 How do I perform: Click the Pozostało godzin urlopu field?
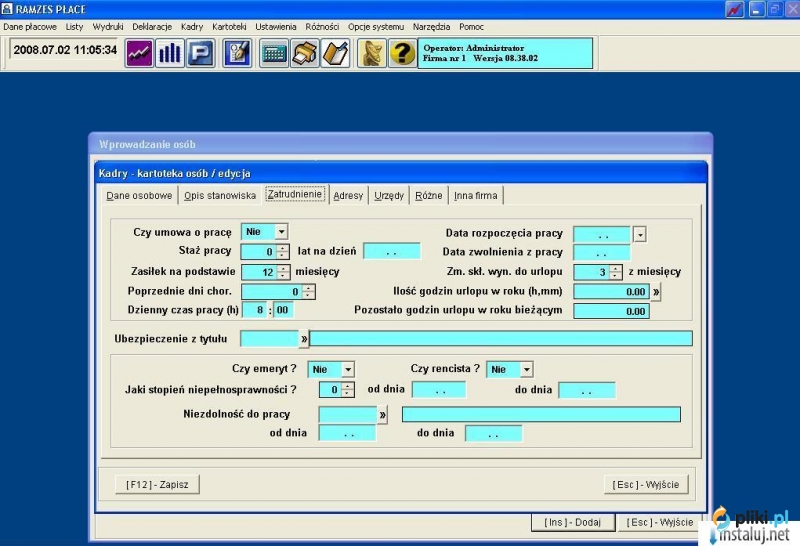(612, 311)
